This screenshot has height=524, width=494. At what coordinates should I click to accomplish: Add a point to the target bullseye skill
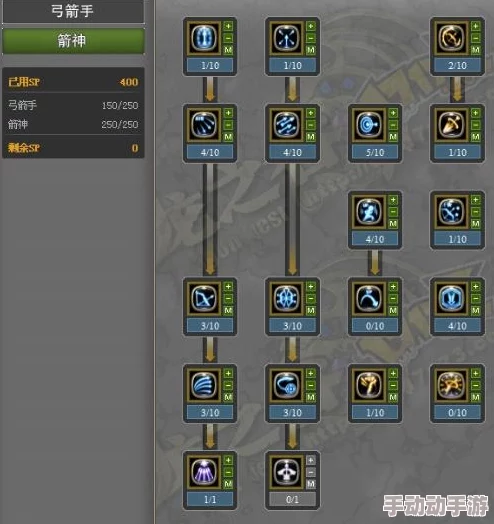(x=393, y=113)
